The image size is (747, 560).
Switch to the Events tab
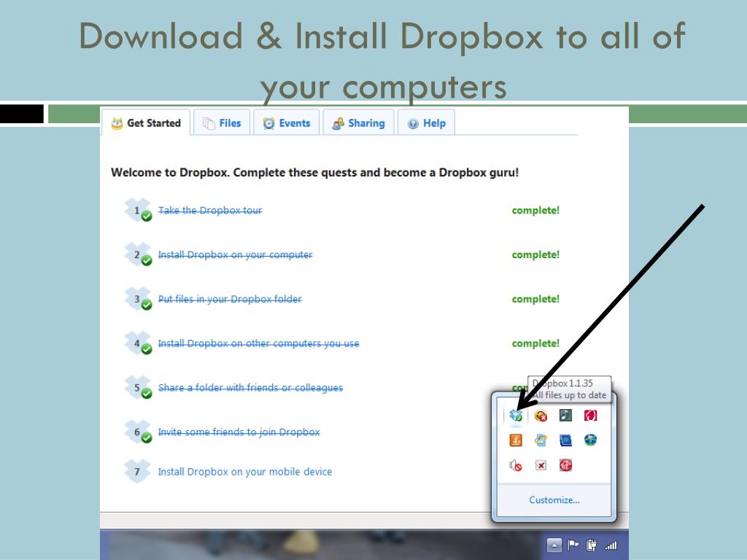pos(286,123)
